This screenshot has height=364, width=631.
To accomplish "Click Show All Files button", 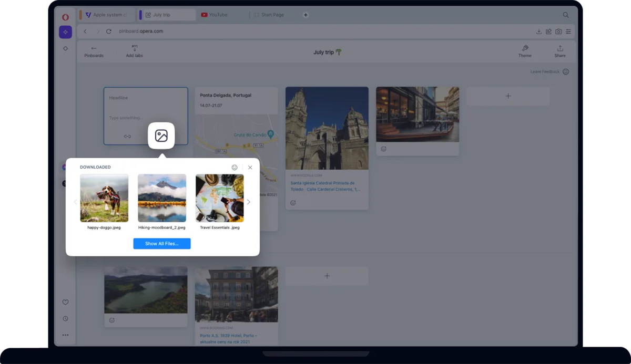I will (x=161, y=244).
